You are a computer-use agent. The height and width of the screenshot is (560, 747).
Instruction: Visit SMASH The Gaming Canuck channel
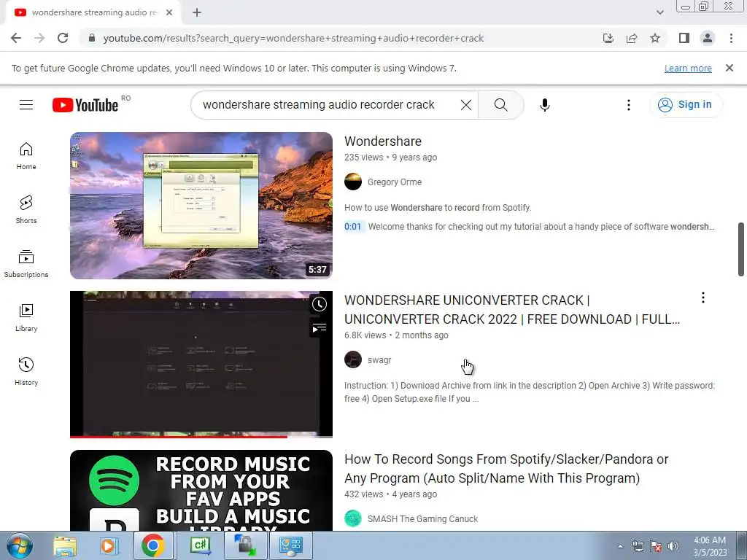(x=422, y=519)
